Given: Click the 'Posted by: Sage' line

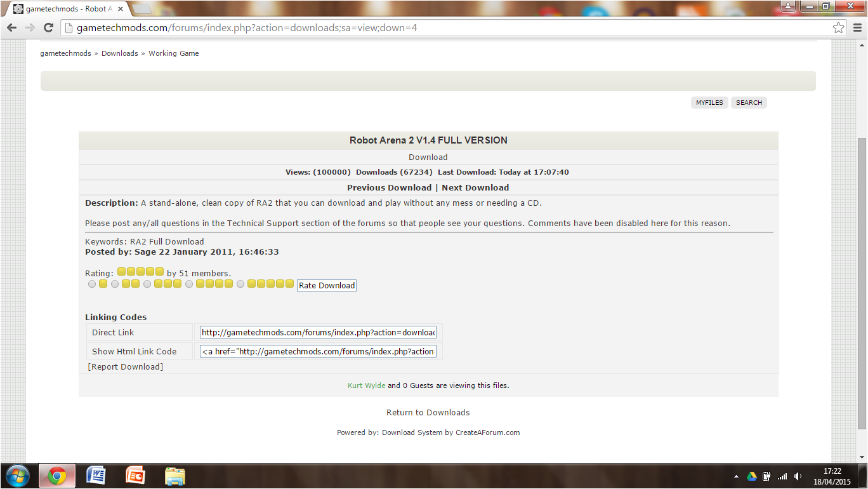Looking at the screenshot, I should coord(182,251).
